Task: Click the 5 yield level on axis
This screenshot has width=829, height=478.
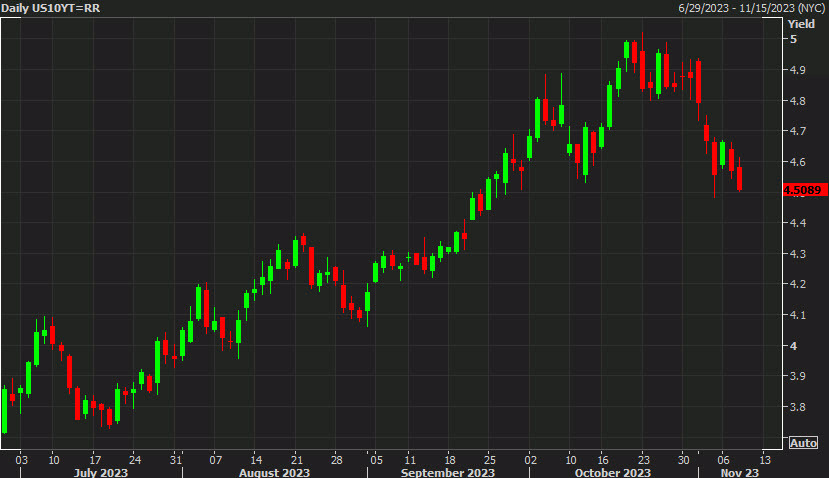Action: [x=793, y=39]
